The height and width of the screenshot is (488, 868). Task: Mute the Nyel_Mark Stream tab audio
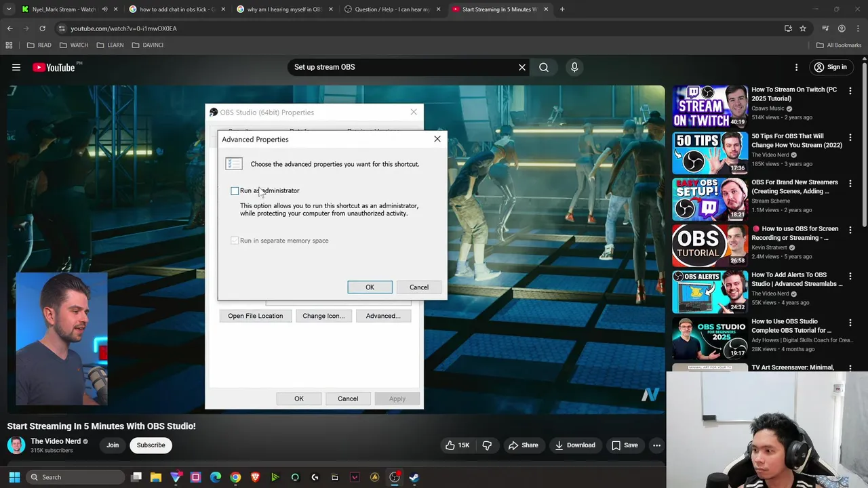pos(104,9)
